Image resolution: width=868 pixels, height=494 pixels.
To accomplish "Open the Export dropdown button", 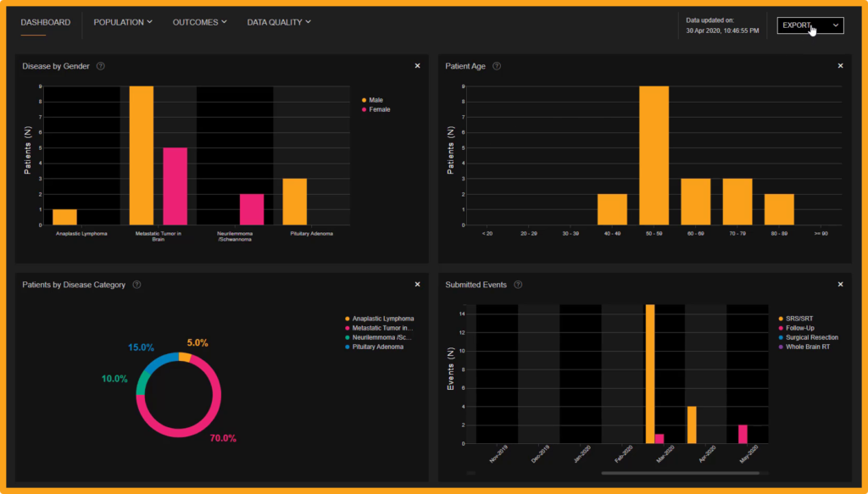I will pyautogui.click(x=810, y=25).
